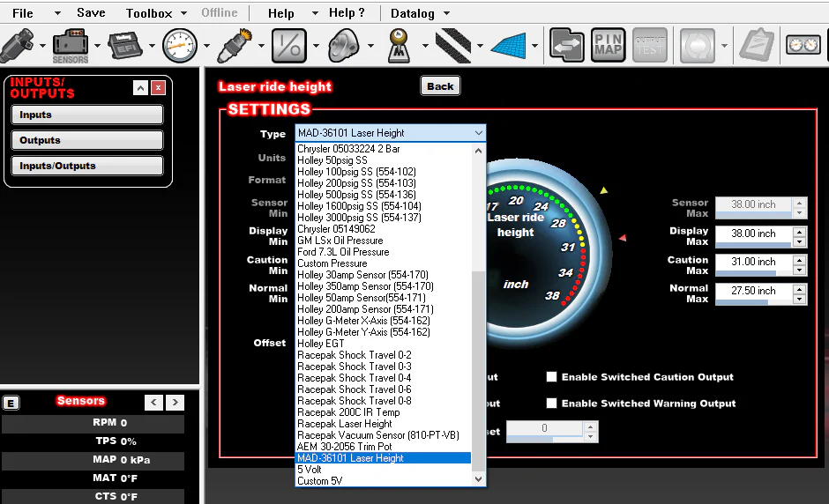829x504 pixels.
Task: Enable Switched Caution Output checkbox
Action: coord(551,377)
